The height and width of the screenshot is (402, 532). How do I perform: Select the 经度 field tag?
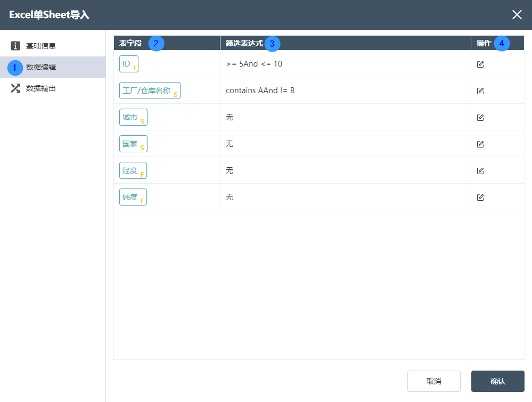click(133, 170)
